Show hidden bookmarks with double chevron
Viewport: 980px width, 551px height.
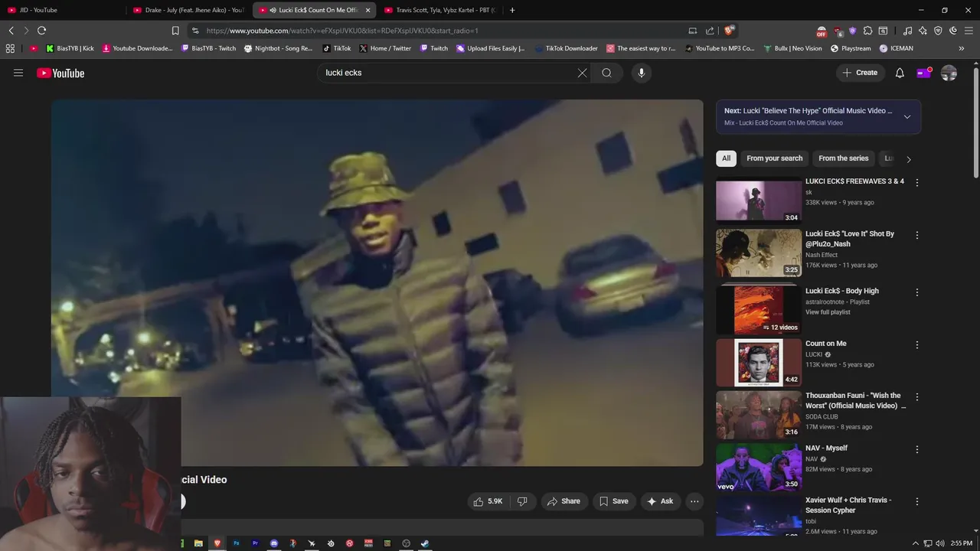[962, 48]
